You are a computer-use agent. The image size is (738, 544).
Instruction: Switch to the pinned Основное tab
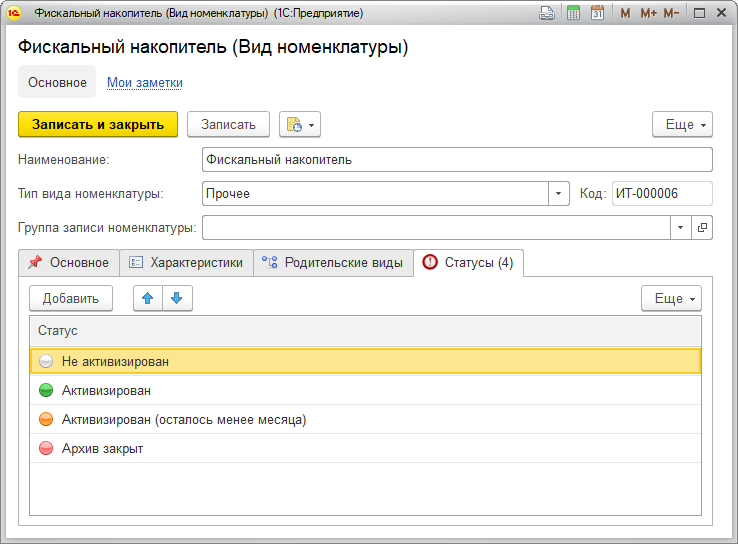[69, 263]
